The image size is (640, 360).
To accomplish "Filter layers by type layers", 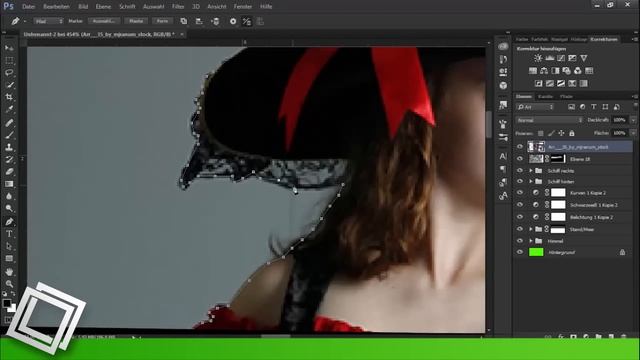I will point(594,107).
